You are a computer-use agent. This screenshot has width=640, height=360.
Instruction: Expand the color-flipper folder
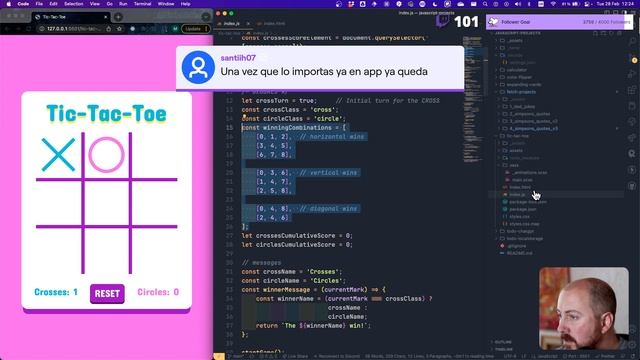coord(519,77)
